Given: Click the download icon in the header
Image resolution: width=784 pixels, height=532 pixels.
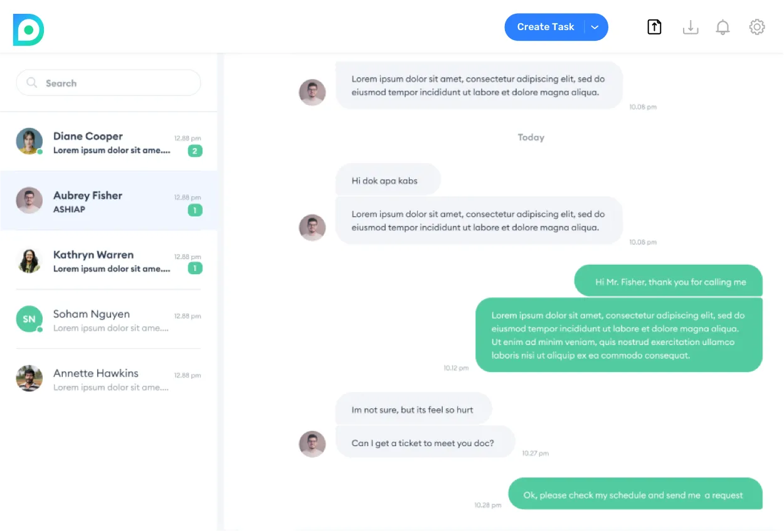Looking at the screenshot, I should point(690,27).
